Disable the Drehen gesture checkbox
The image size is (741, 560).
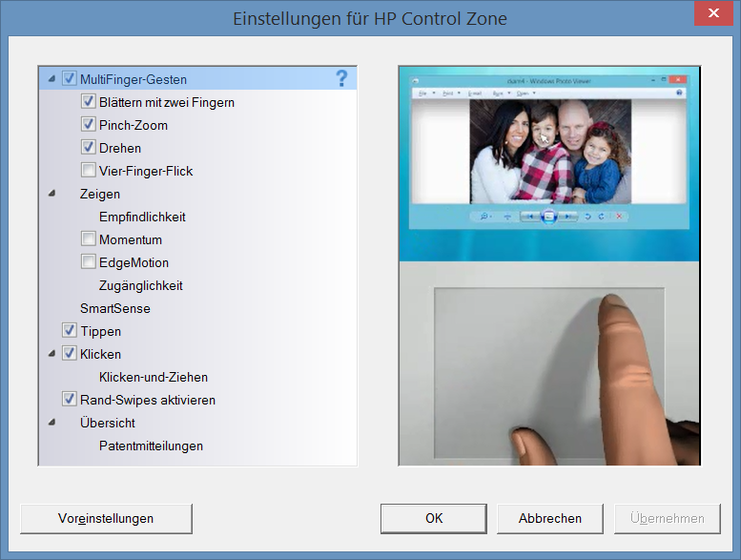pos(88,147)
